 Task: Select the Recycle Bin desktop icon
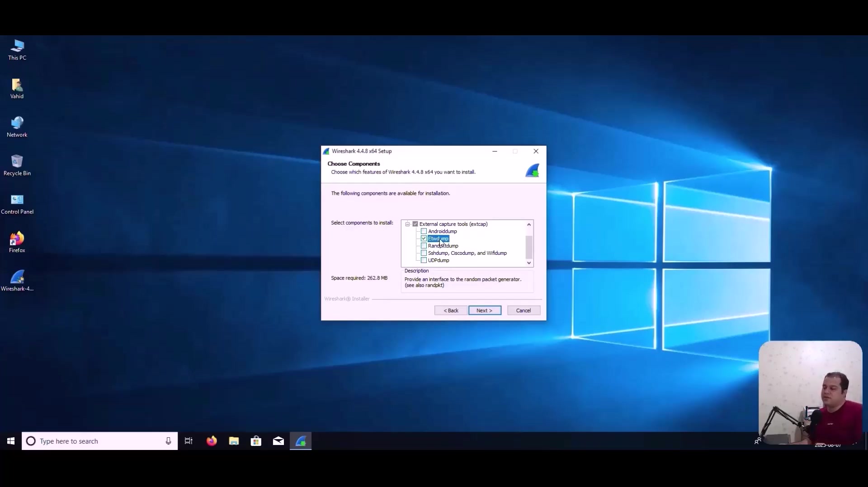[x=17, y=165]
